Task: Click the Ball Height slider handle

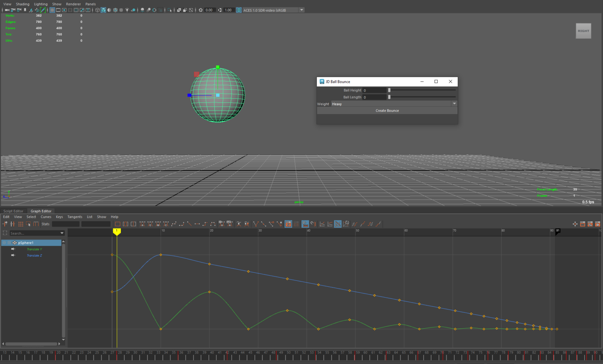Action: pyautogui.click(x=389, y=90)
